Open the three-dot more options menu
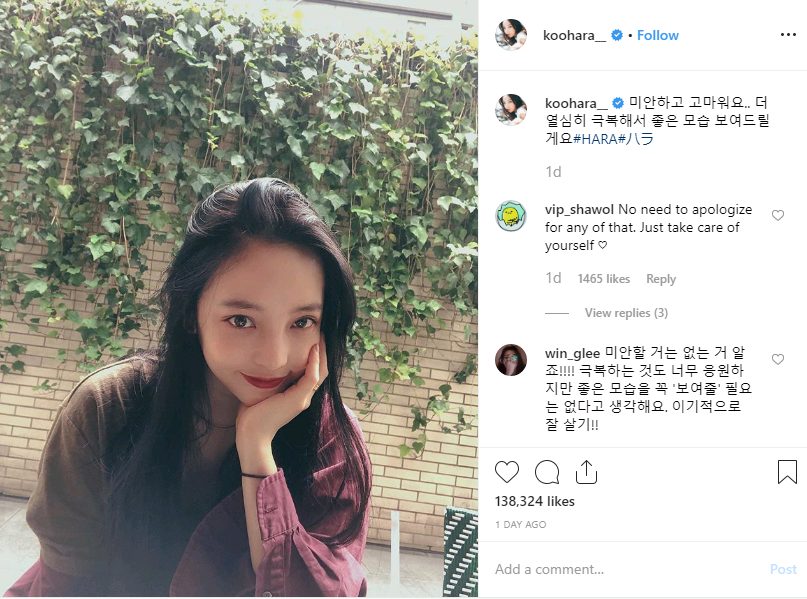 click(788, 34)
